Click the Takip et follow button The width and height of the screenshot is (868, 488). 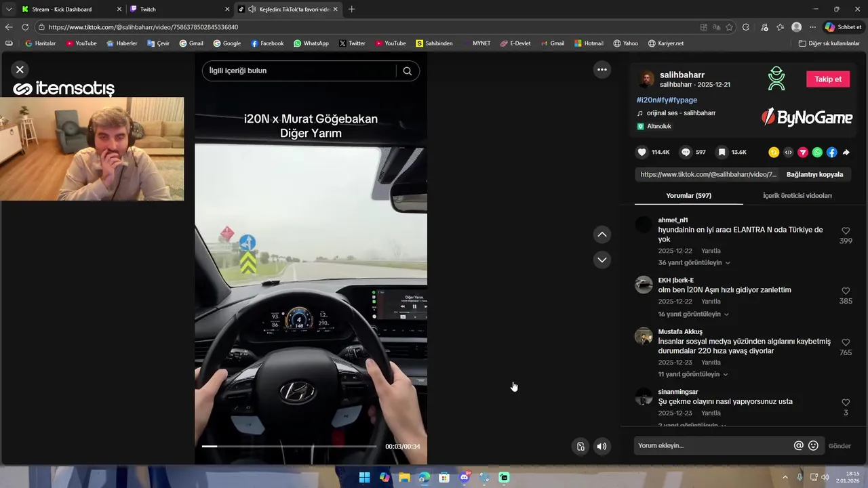tap(827, 79)
